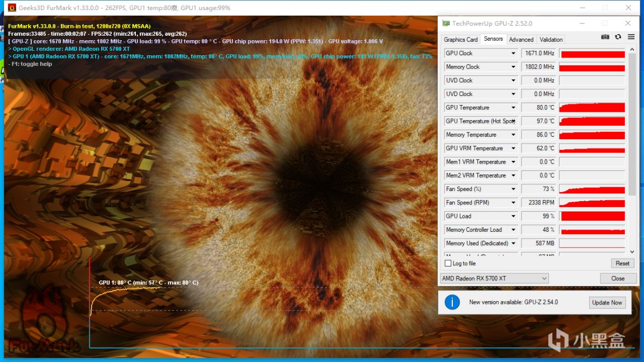
Task: Open the AMD Radeon RX 5700 XT selector
Action: 494,278
